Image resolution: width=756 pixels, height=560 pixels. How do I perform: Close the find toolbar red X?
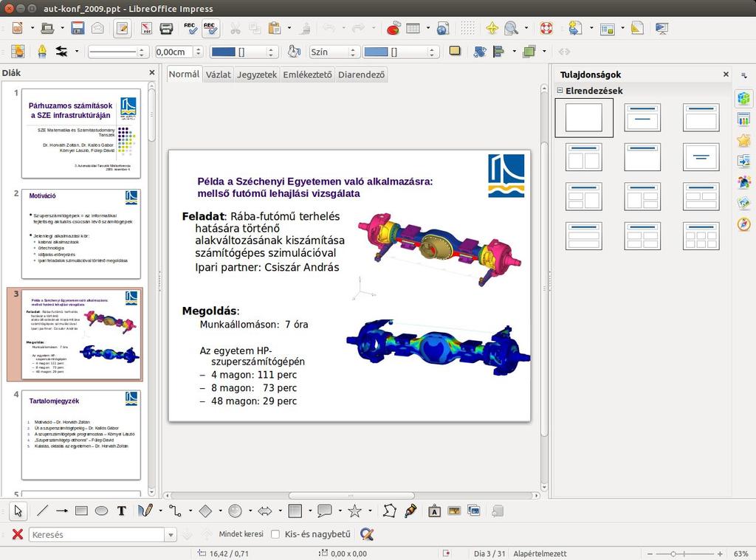point(18,534)
